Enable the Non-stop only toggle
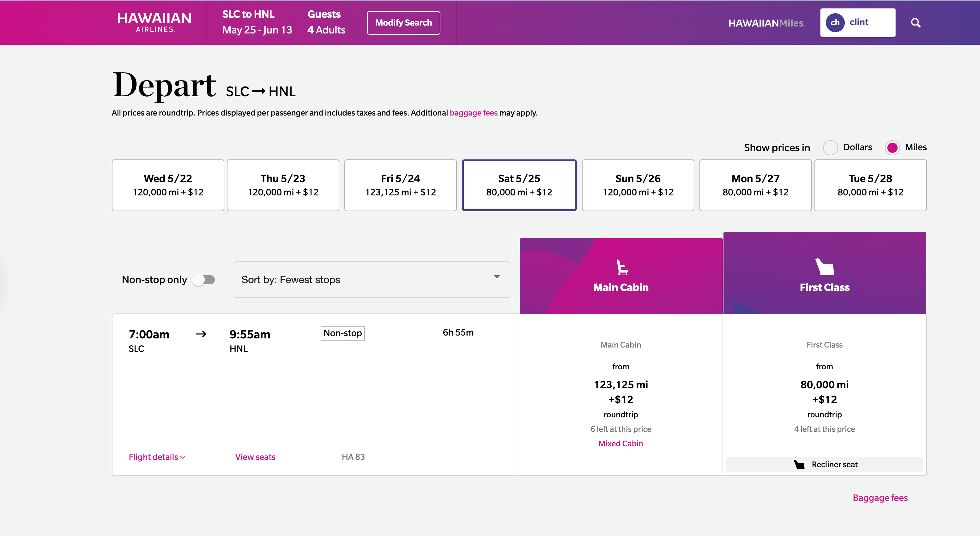 (x=204, y=279)
